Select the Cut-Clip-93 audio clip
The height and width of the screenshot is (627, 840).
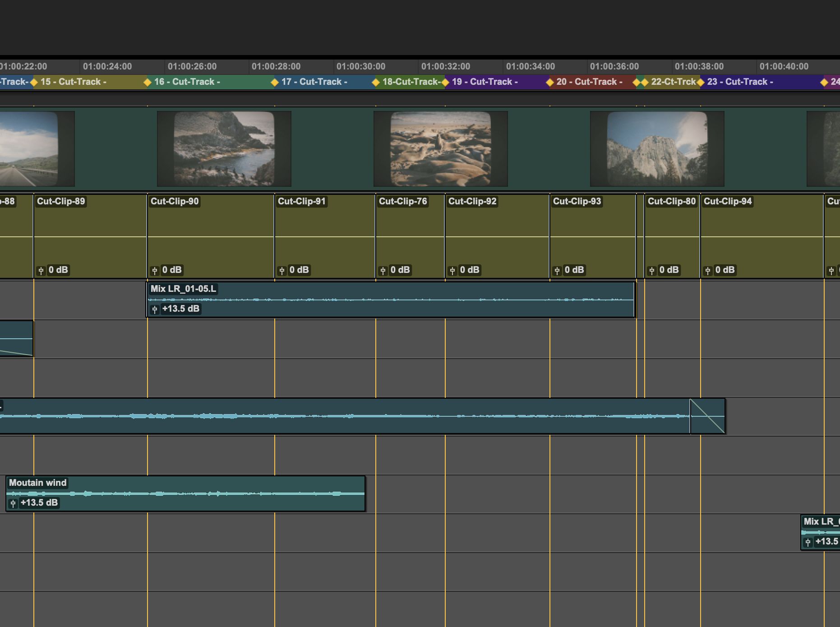593,236
